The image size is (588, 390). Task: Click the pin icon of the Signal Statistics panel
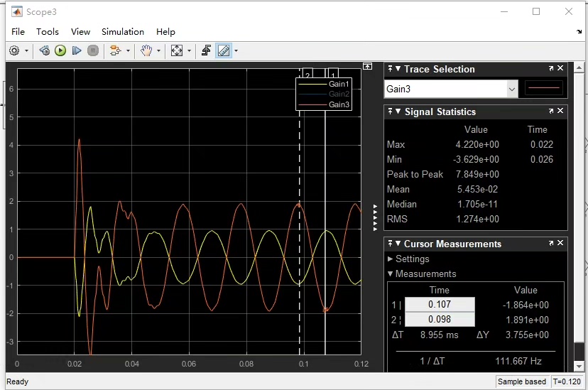tap(390, 112)
